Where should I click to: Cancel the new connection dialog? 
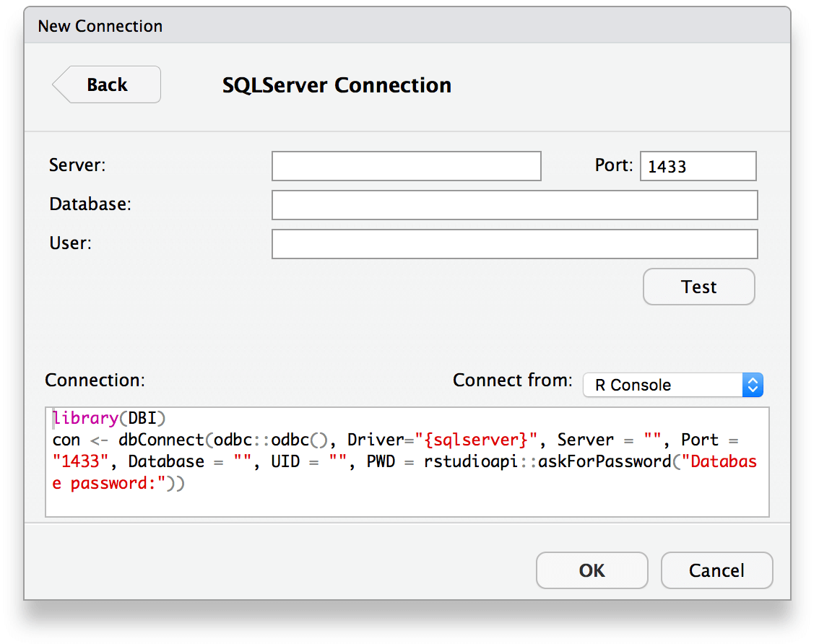716,570
